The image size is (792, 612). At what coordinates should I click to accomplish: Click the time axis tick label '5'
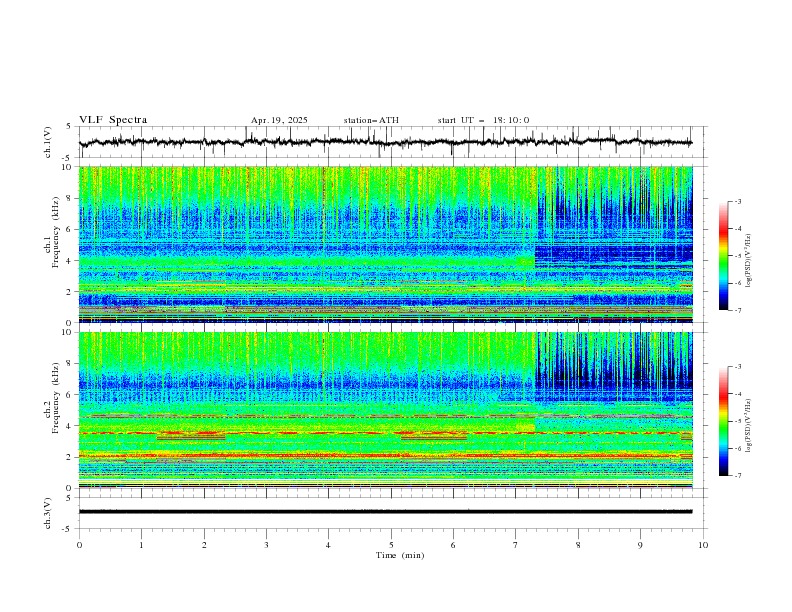[x=391, y=545]
